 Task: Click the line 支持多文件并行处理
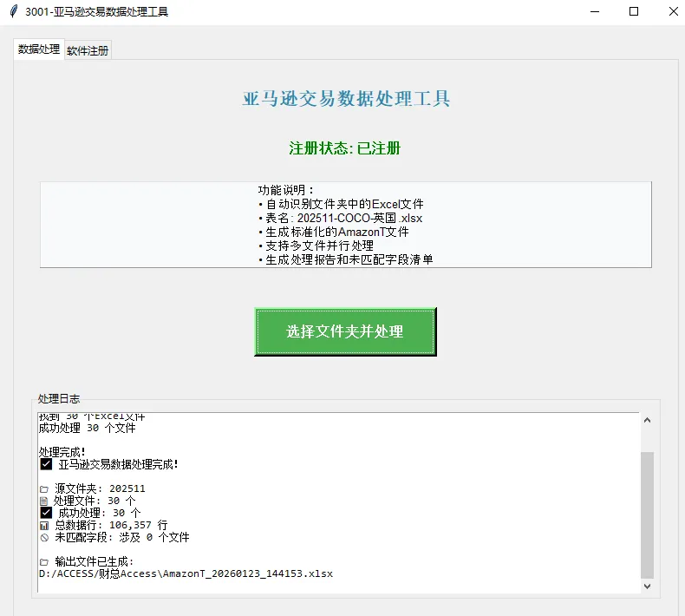pos(316,246)
